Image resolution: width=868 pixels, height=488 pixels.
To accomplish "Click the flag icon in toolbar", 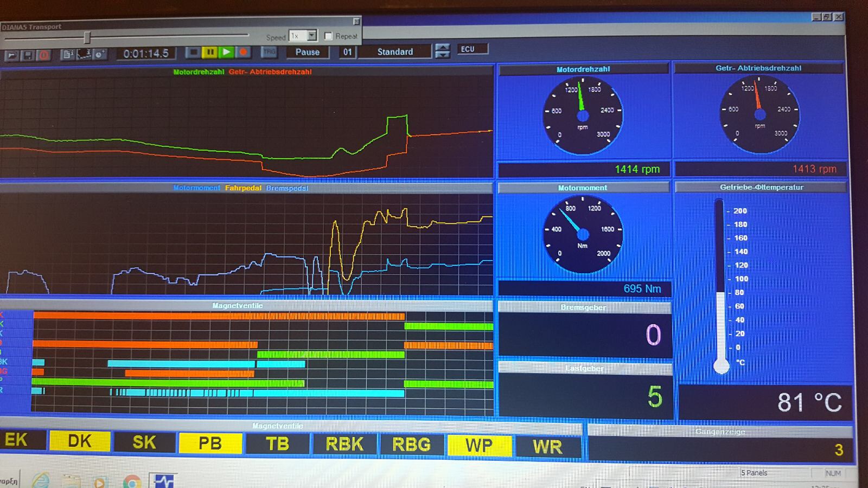I will (x=12, y=55).
